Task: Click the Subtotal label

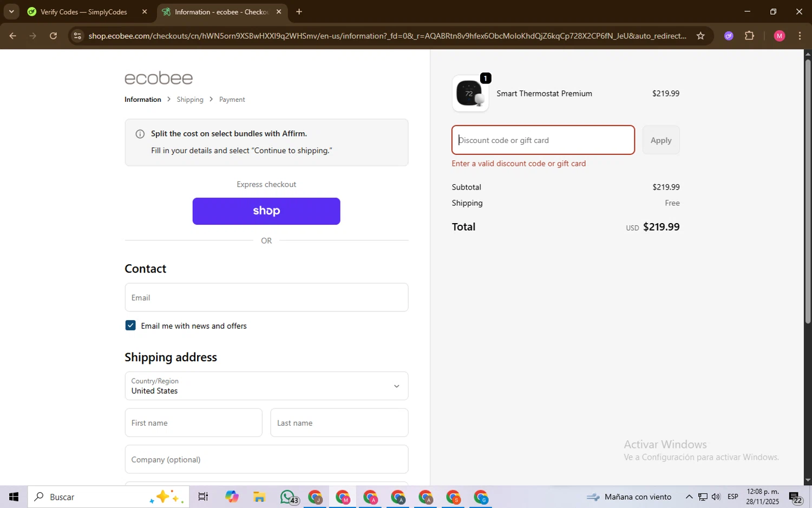Action: point(467,187)
